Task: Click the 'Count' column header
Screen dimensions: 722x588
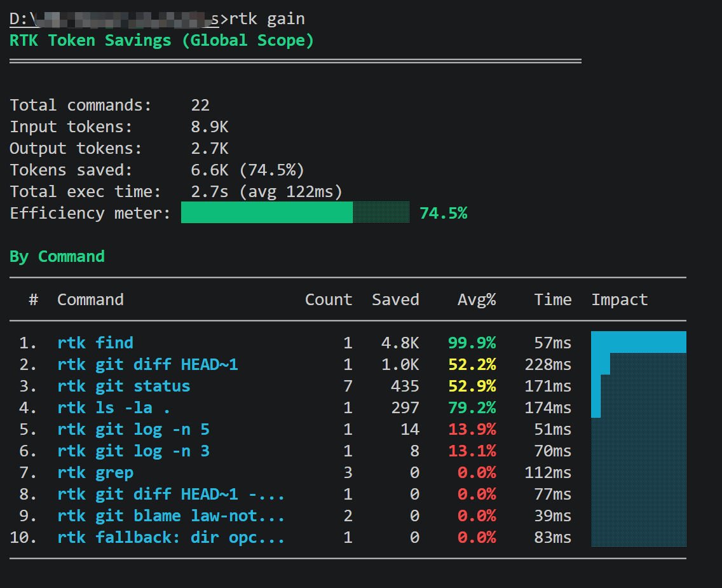Action: point(329,300)
